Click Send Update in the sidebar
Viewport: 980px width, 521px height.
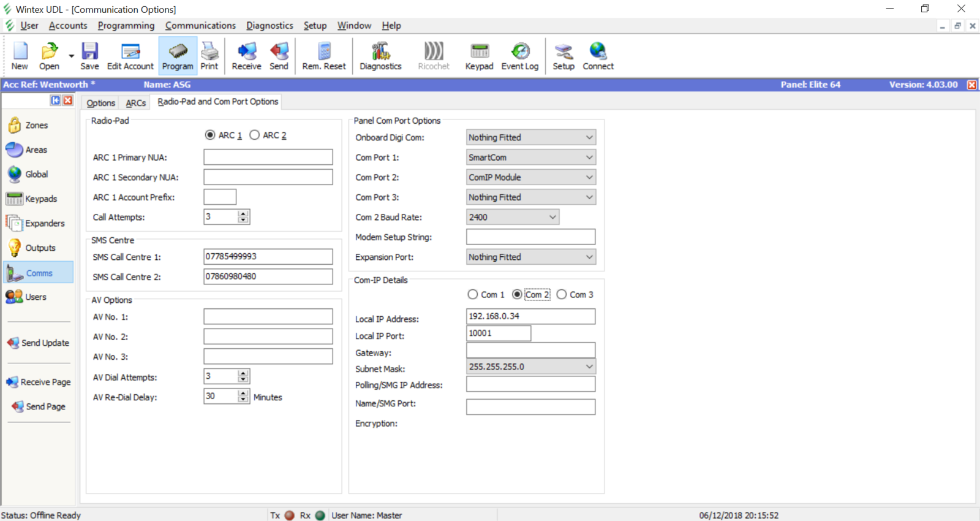click(x=45, y=343)
